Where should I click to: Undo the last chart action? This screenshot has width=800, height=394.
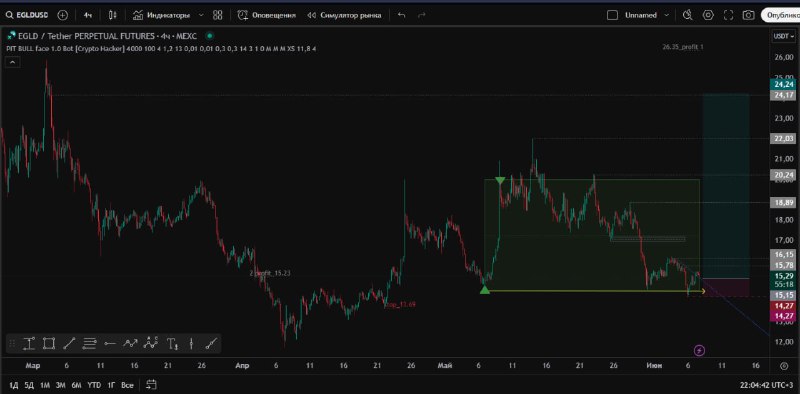(x=402, y=15)
